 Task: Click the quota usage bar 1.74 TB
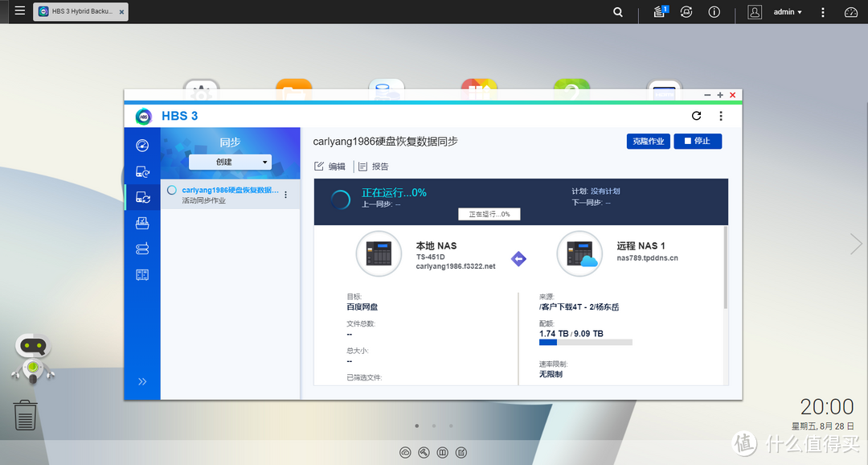point(586,343)
